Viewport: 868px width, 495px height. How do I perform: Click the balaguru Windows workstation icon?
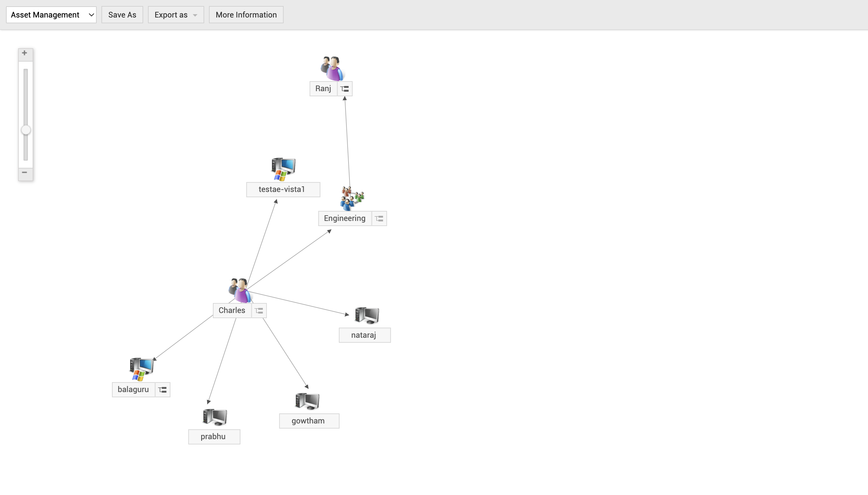tap(141, 369)
